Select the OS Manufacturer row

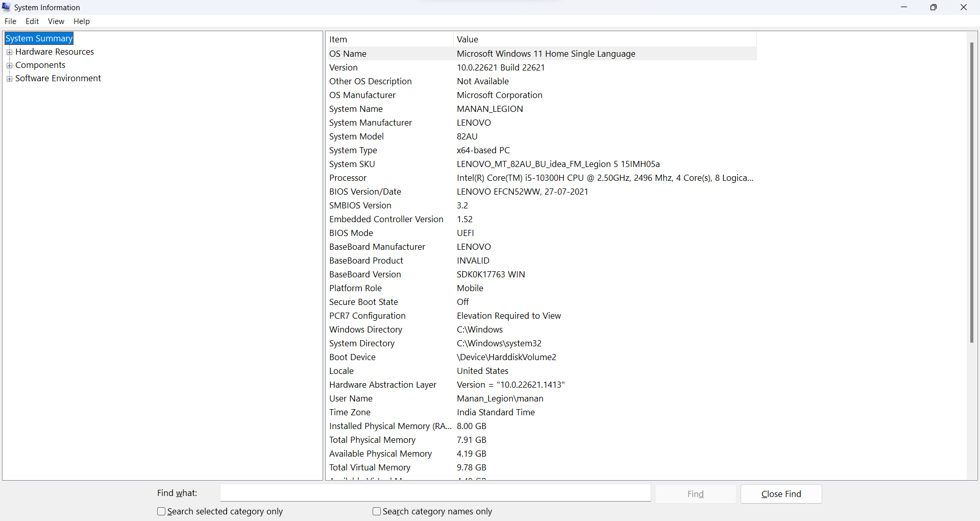point(541,95)
